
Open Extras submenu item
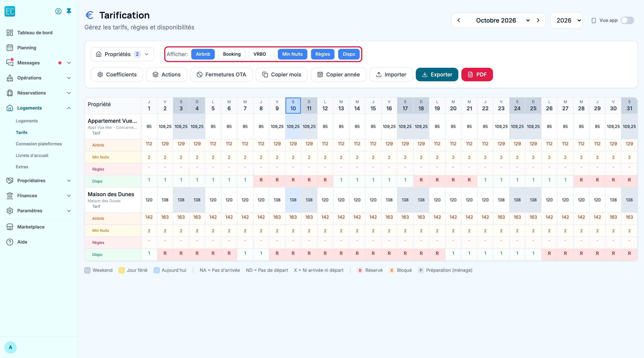(x=22, y=167)
